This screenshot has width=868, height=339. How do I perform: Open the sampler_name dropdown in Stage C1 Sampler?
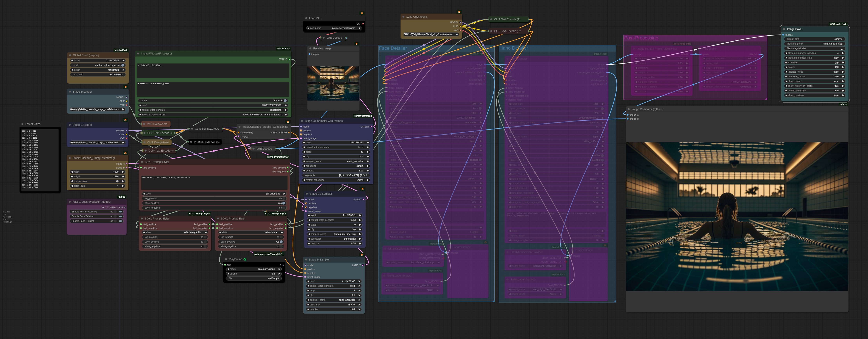coord(336,161)
